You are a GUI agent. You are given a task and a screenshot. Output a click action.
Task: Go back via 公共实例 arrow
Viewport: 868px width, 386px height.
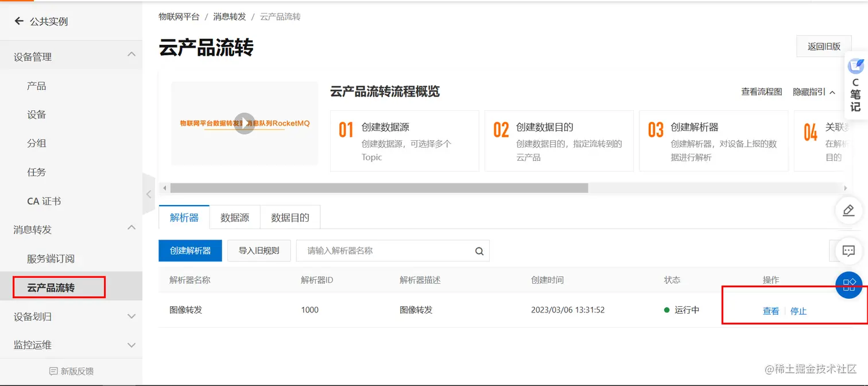[19, 21]
